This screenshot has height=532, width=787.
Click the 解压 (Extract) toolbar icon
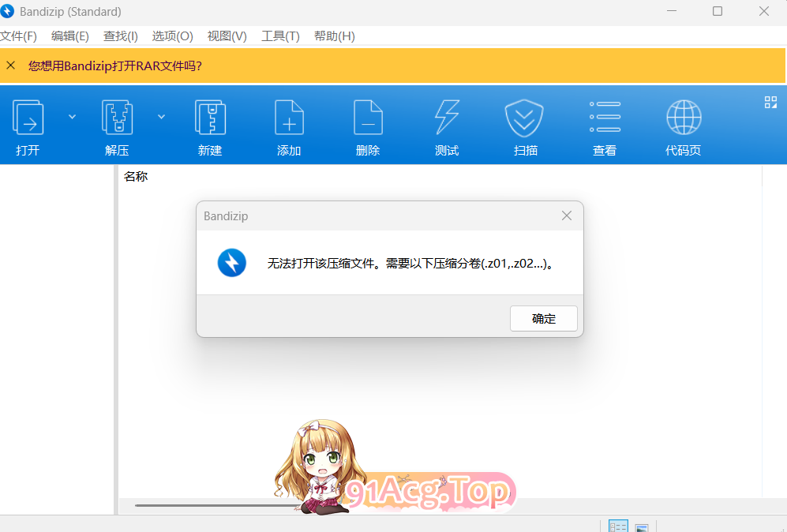(x=117, y=118)
